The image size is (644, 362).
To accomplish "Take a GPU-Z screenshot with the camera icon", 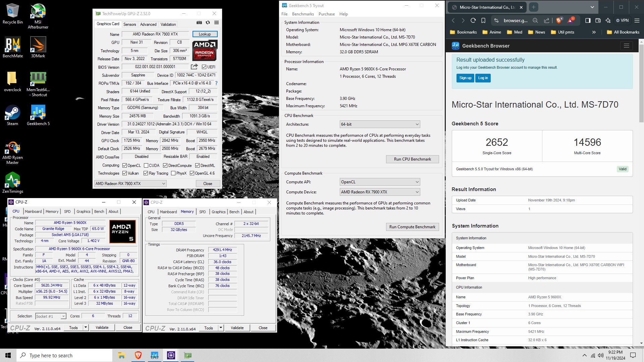I will tap(199, 22).
